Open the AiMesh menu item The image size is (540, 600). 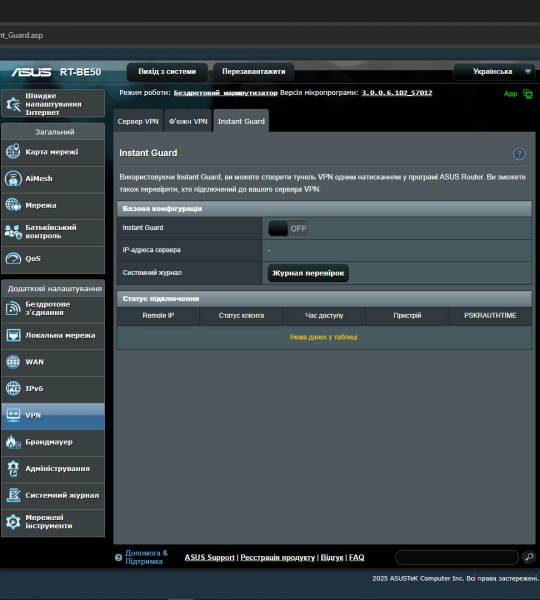(x=53, y=179)
